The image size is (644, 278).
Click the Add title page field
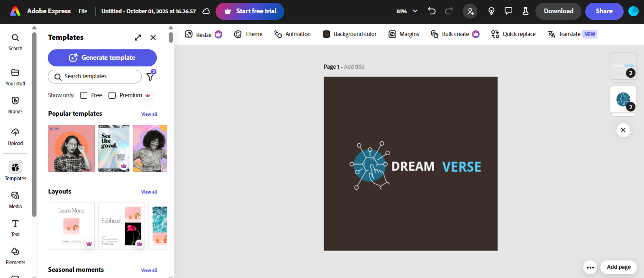354,67
